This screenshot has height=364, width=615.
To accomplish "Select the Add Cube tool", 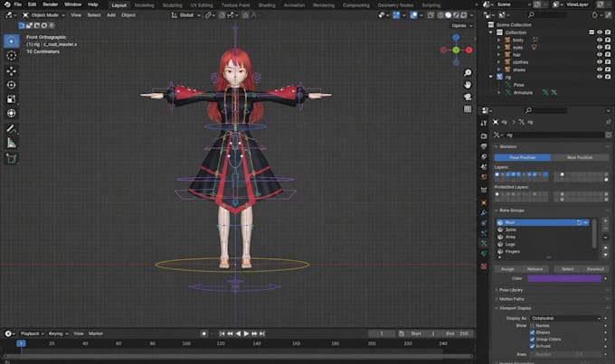I will click(x=12, y=158).
